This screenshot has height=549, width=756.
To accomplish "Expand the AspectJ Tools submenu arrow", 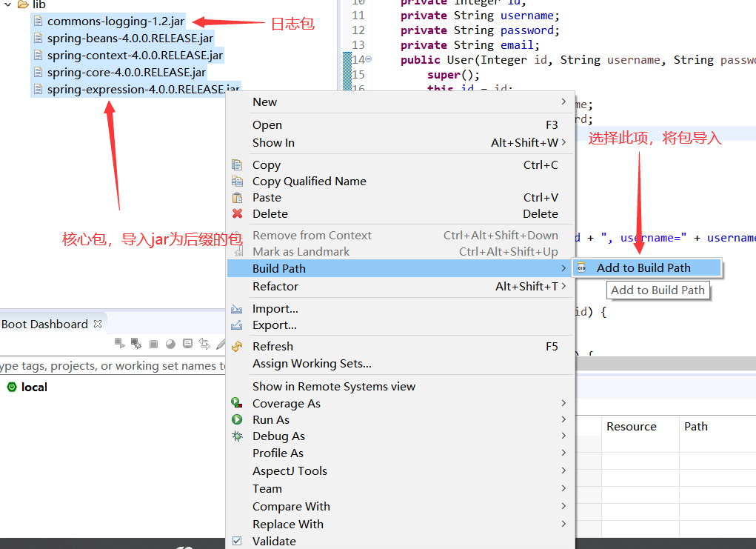I will click(563, 470).
